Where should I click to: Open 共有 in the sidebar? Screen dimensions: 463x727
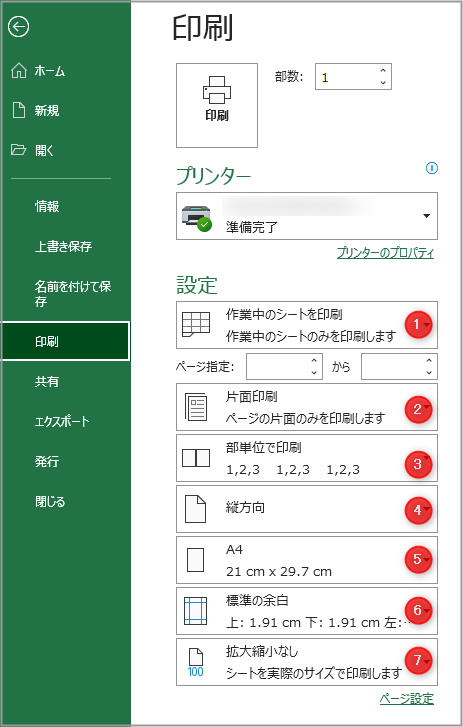(x=47, y=382)
